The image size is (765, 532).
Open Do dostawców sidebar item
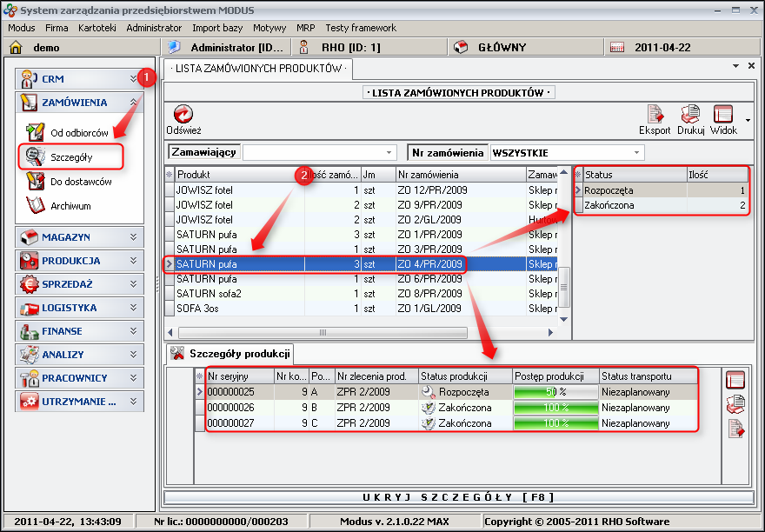[x=80, y=182]
